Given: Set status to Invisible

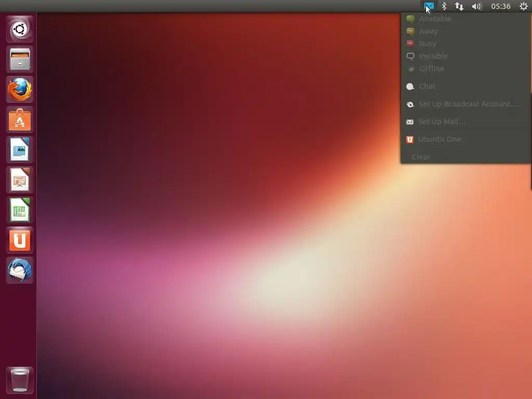Looking at the screenshot, I should 465,56.
